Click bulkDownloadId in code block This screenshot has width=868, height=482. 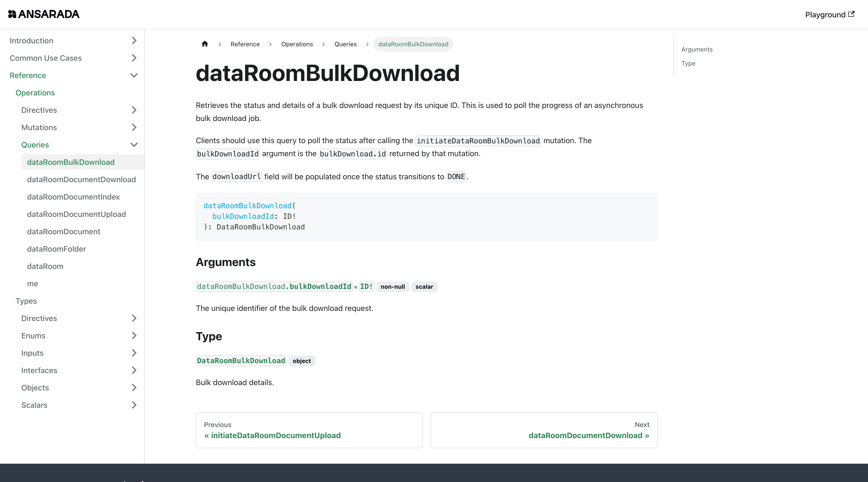coord(243,216)
